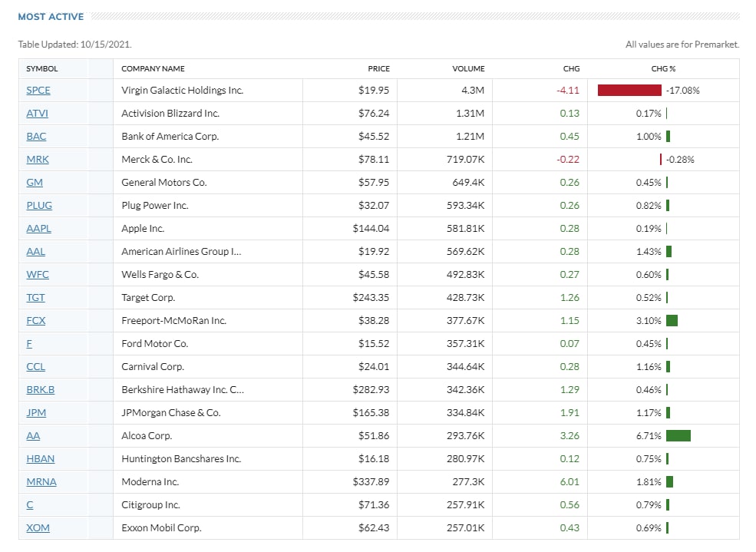Open the CCL symbol link
Viewport: 756px width, 552px height.
(x=35, y=367)
